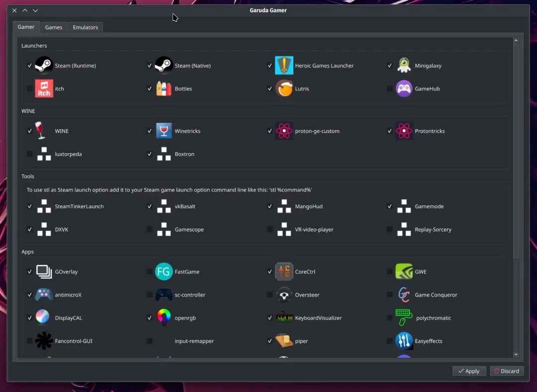Screen dimensions: 537x392
Task: Click the title bar keep-below down arrow
Action: point(35,10)
